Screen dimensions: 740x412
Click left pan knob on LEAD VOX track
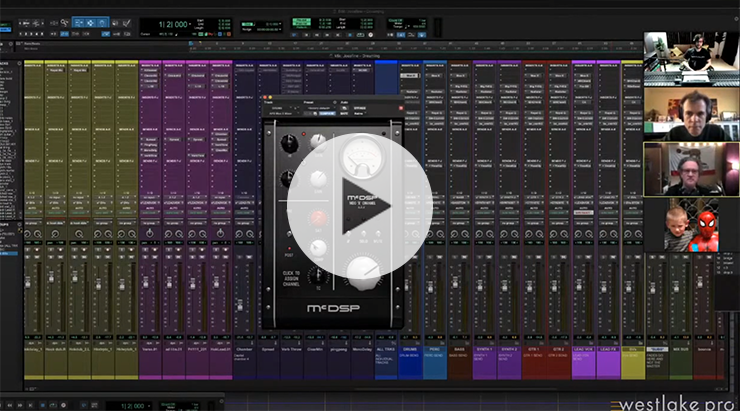(x=579, y=234)
